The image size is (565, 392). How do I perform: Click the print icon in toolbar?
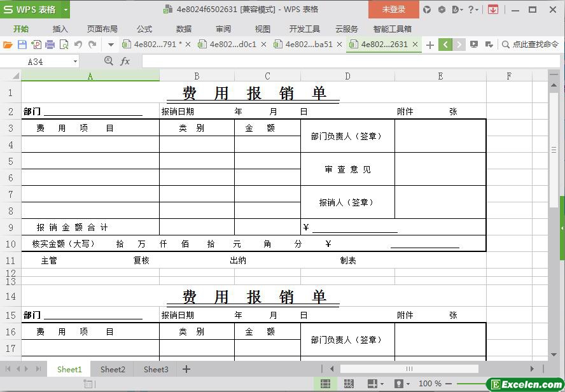click(50, 45)
